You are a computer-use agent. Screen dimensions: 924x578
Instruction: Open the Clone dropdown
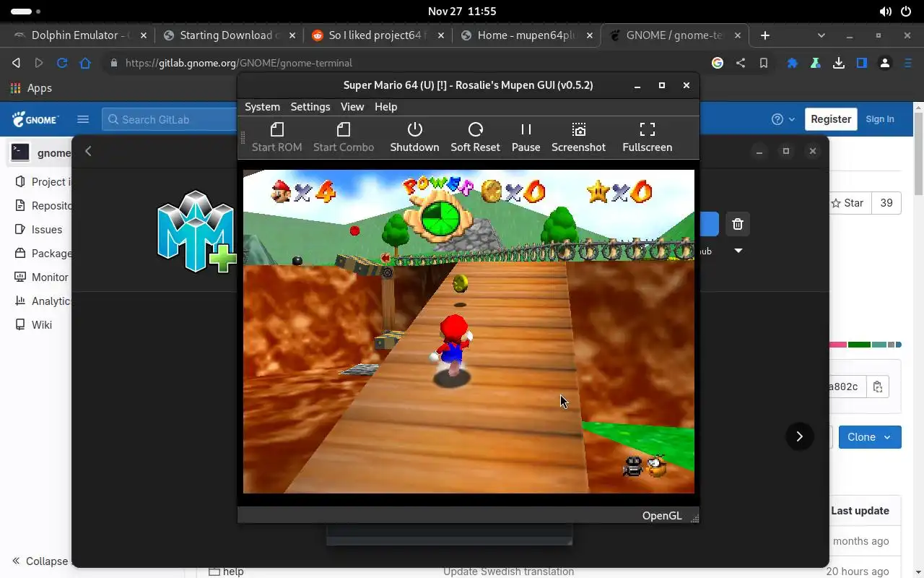click(870, 437)
